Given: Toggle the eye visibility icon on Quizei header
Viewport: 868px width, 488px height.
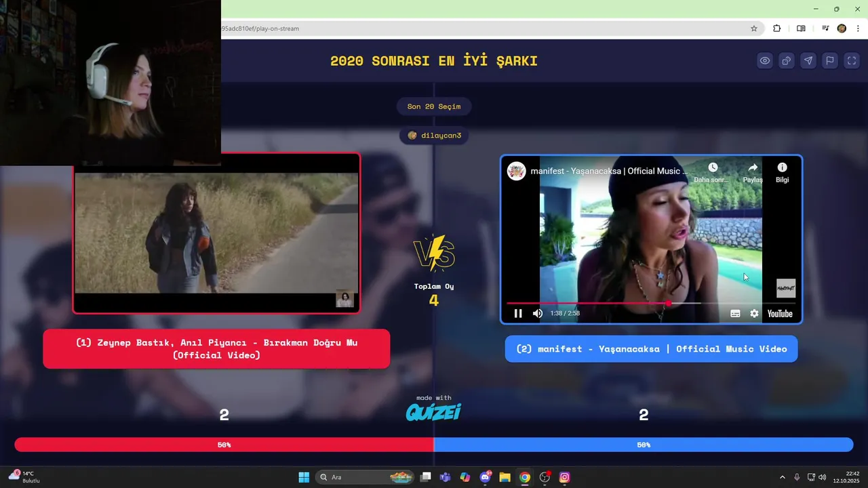Looking at the screenshot, I should [765, 61].
